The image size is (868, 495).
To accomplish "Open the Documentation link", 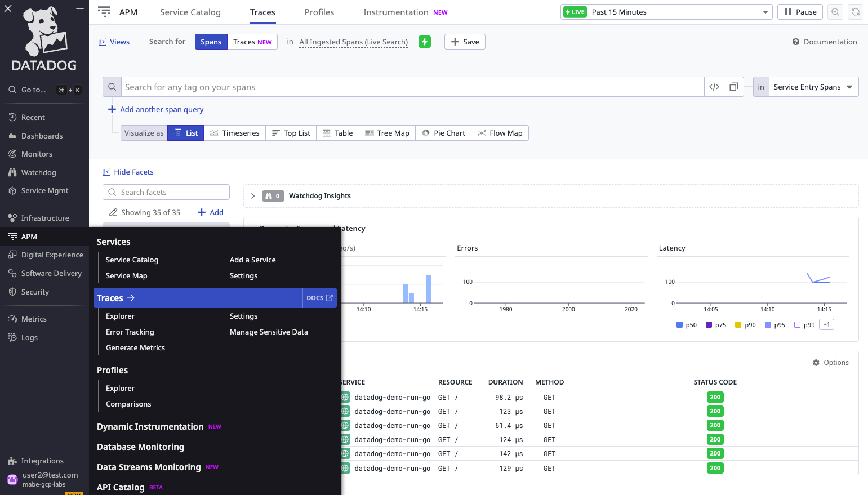I will click(x=825, y=42).
